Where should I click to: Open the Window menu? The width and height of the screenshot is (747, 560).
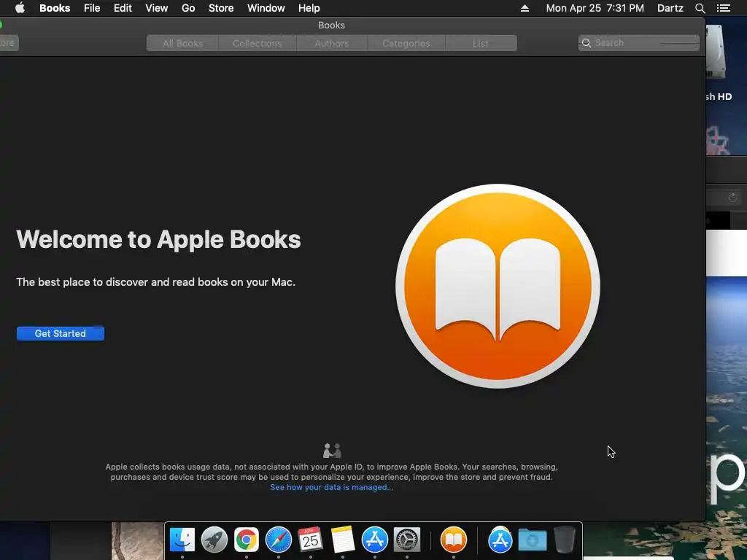tap(266, 8)
